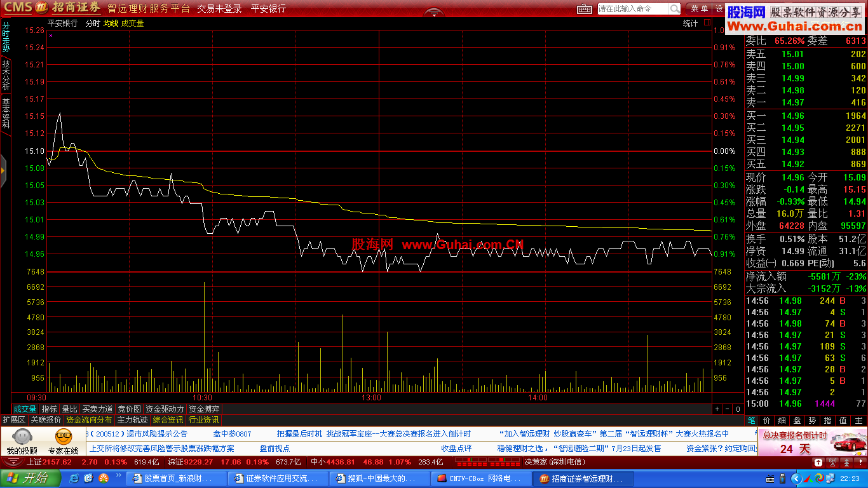Switch to the 资金博弈 tab
The image size is (868, 488).
pos(204,409)
